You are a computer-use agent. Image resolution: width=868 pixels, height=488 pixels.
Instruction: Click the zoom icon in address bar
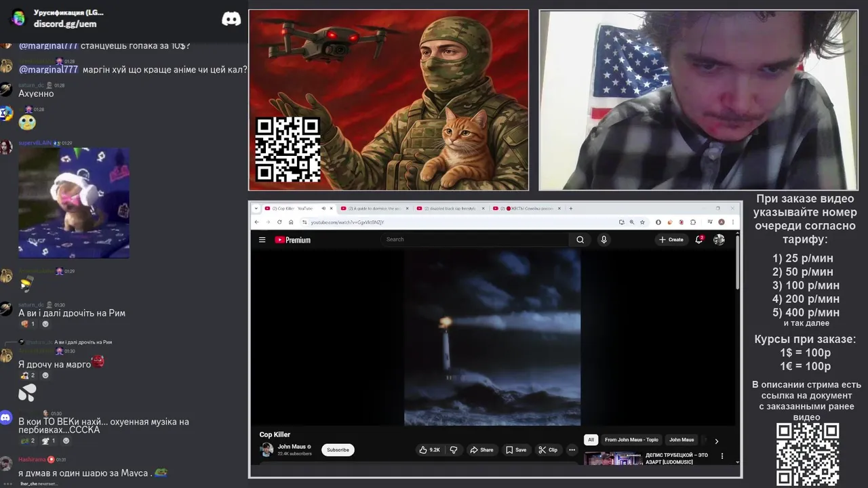(632, 222)
